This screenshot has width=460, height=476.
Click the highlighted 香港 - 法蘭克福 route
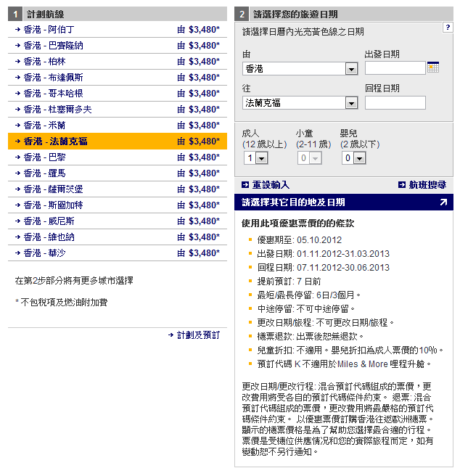click(x=55, y=141)
